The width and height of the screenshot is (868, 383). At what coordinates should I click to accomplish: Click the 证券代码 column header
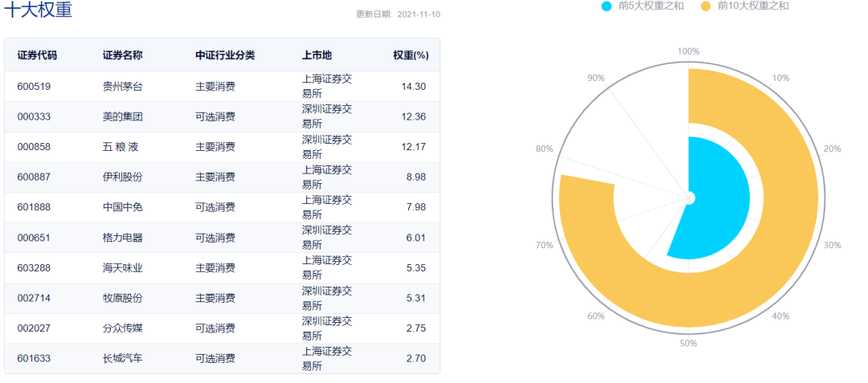[x=37, y=55]
